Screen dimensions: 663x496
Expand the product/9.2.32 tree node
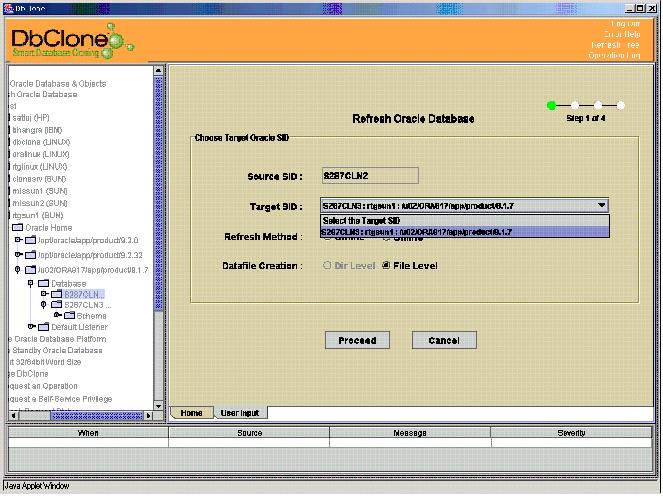[x=18, y=255]
